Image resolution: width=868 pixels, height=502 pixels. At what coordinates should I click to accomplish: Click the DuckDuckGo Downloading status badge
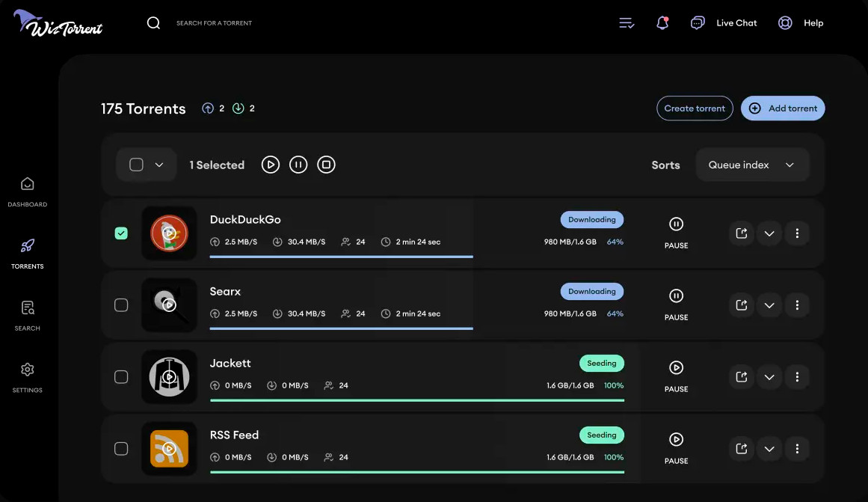pyautogui.click(x=592, y=219)
